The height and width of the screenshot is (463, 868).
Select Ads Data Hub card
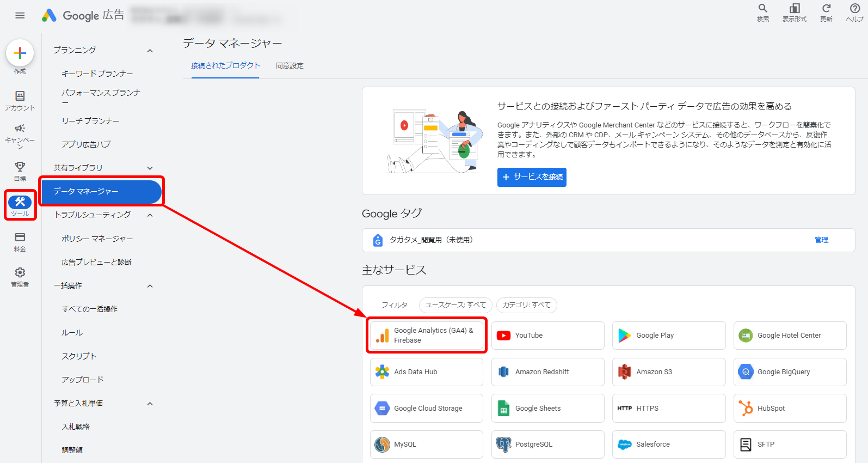tap(427, 372)
